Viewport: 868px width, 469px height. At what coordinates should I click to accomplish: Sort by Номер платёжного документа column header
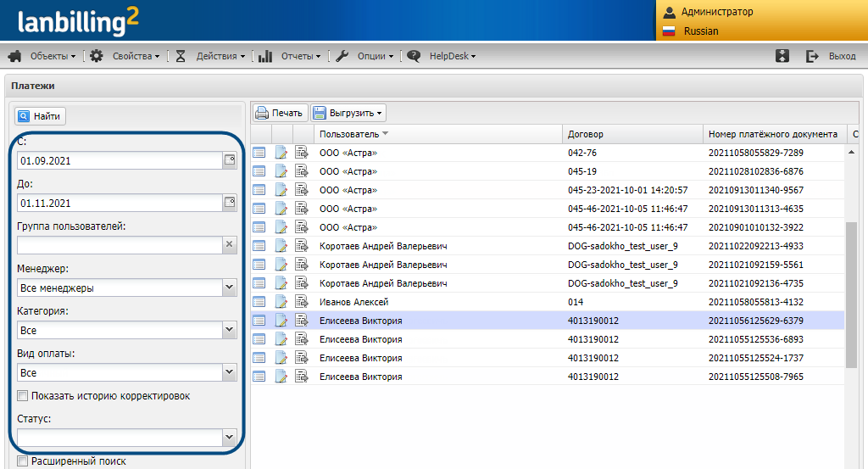774,134
